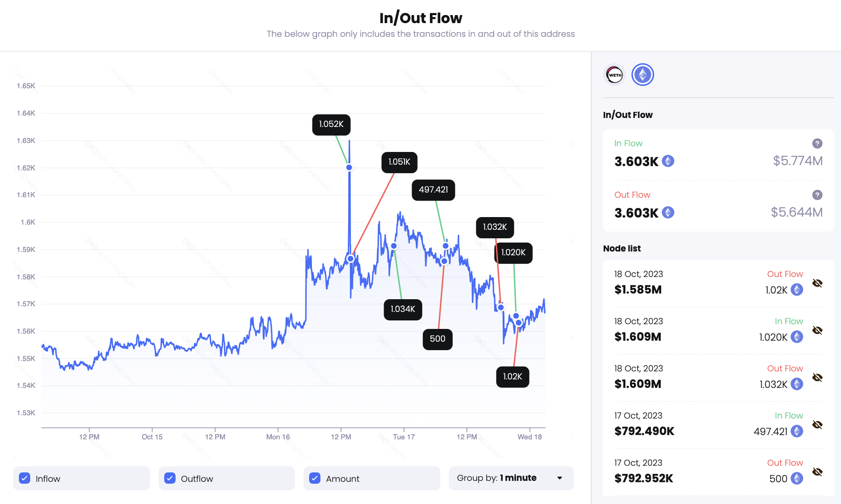The image size is (841, 504).
Task: Click the ETH icon next to the 1.020K entry
Action: pos(797,337)
